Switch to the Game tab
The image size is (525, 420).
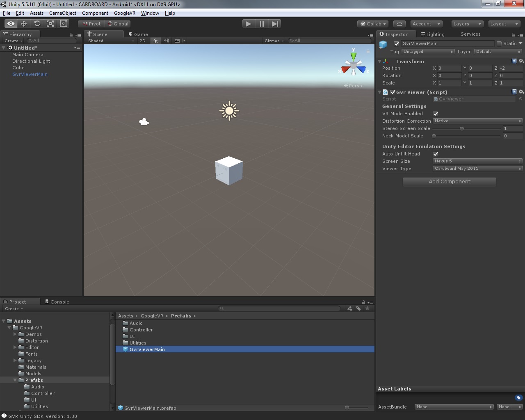click(138, 34)
